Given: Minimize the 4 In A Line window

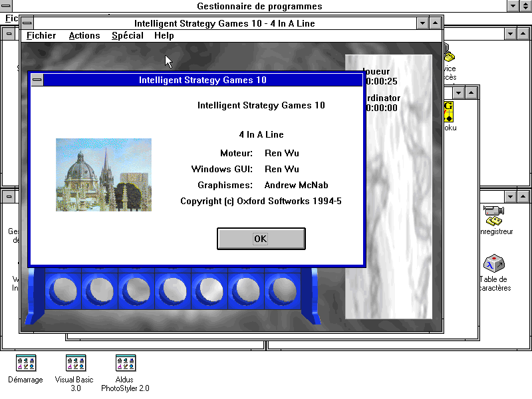Looking at the screenshot, I should click(422, 23).
